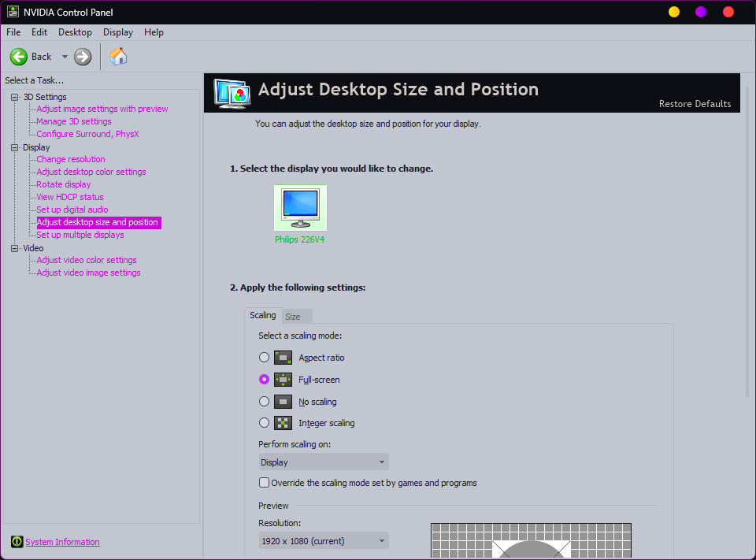
Task: Click the Back button text label
Action: point(42,57)
